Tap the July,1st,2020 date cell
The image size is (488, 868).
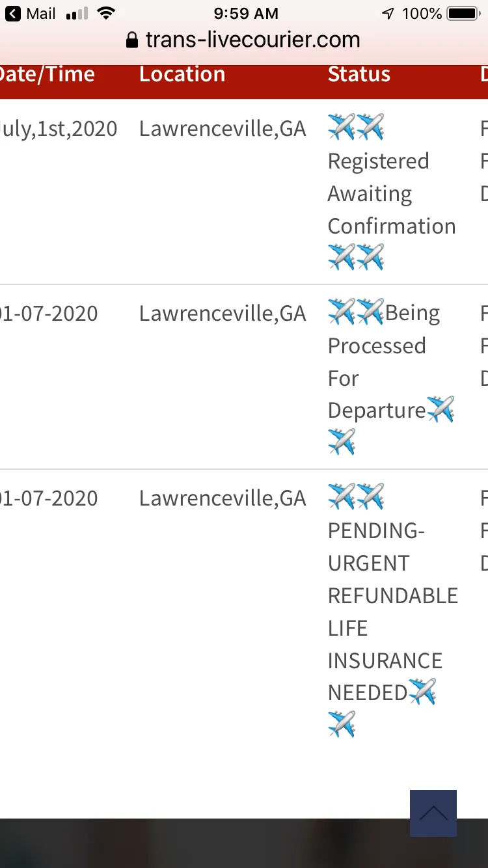pos(59,129)
